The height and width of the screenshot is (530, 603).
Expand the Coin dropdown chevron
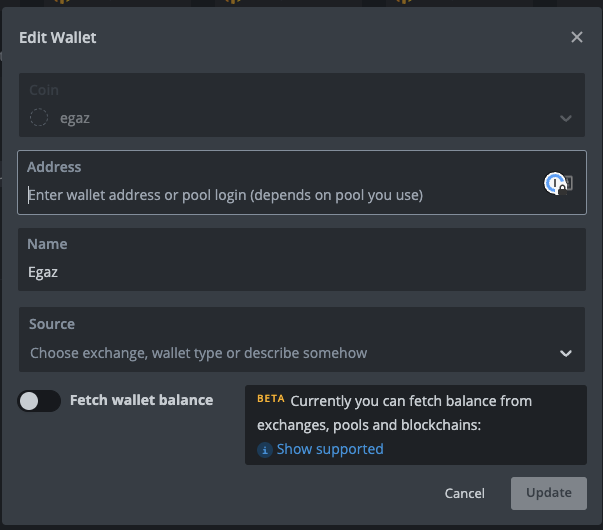[566, 118]
